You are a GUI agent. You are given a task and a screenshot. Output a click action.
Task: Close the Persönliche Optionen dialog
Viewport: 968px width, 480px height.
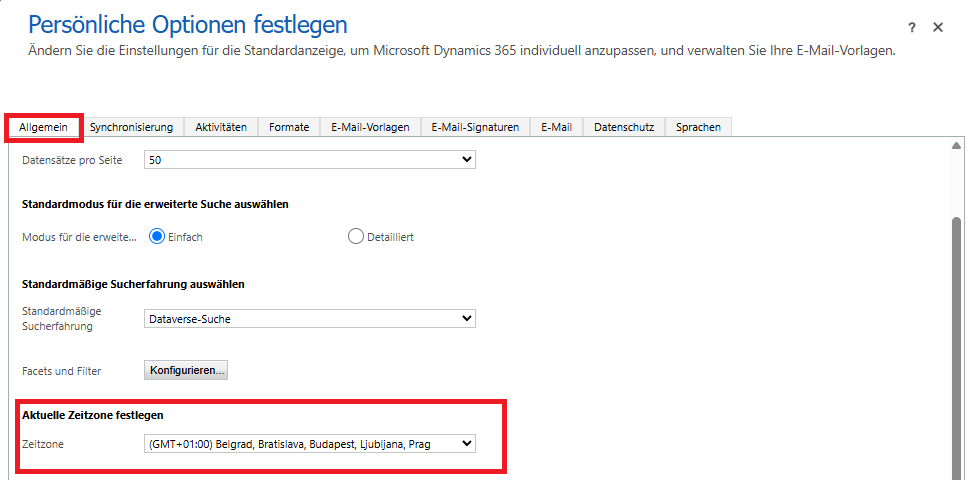pos(938,28)
